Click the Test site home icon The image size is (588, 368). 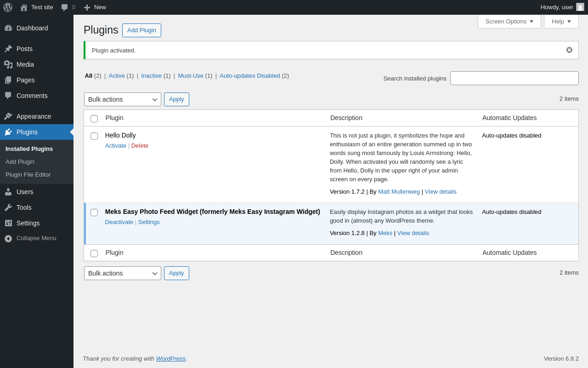24,7
